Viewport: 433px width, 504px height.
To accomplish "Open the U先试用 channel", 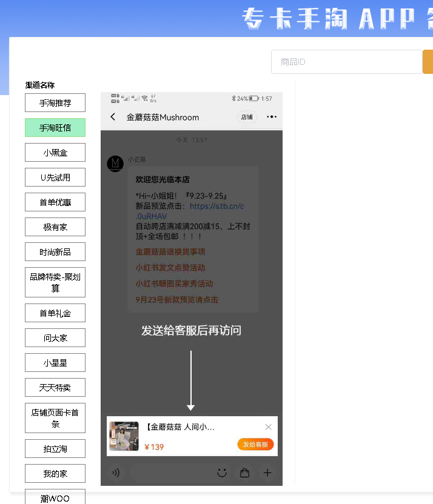I will (55, 177).
